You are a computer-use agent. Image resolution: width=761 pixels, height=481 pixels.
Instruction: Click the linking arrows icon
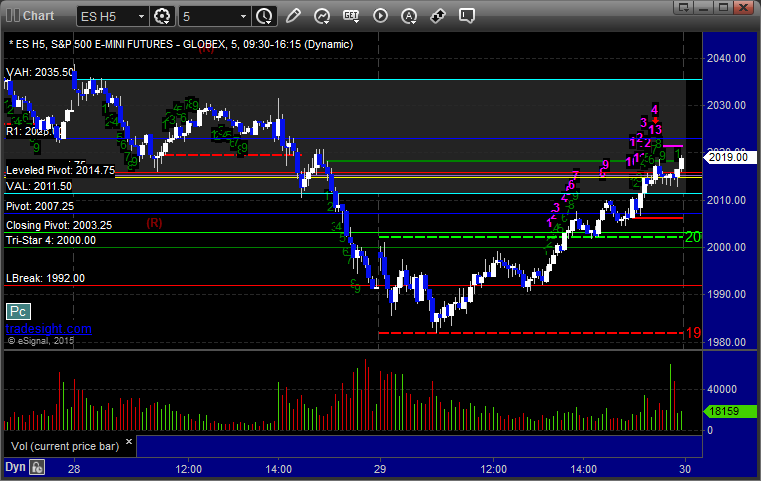pos(438,16)
